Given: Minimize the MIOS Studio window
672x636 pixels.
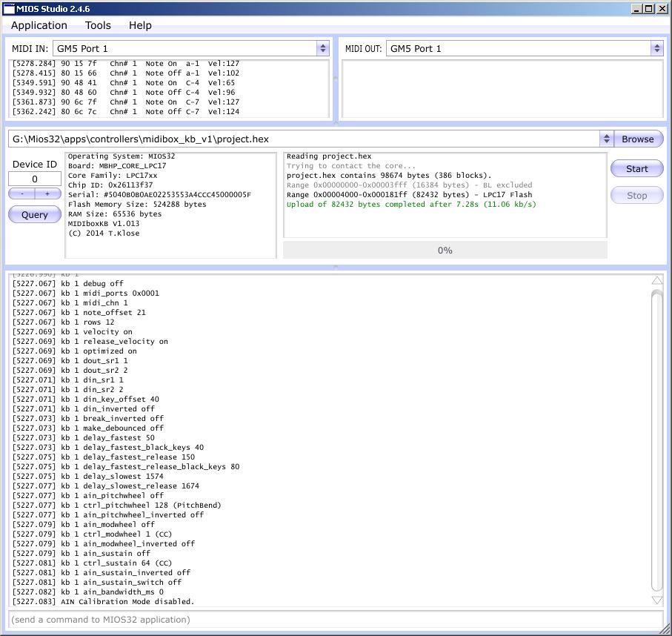Looking at the screenshot, I should [x=637, y=9].
